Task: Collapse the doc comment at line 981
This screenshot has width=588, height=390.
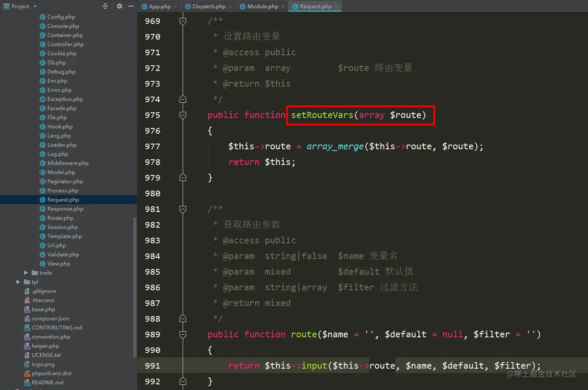Action: [183, 209]
